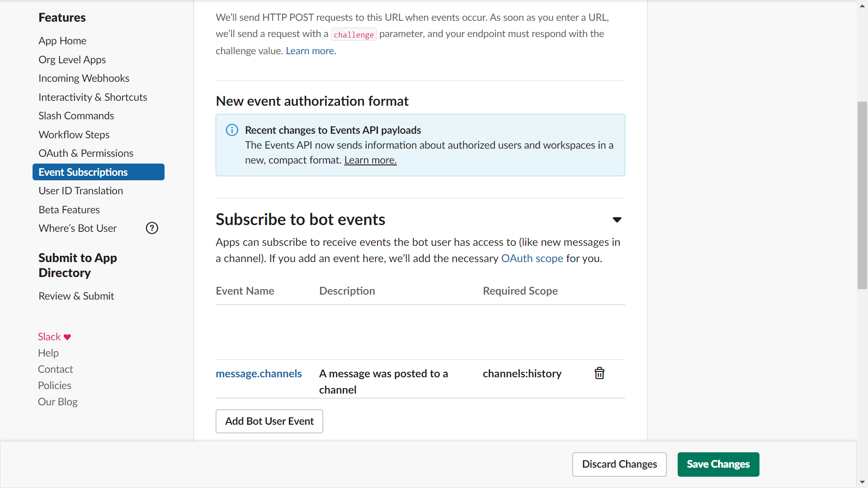Screen dimensions: 868x488
Task: Open Learn more link in payloads notice
Action: point(370,160)
